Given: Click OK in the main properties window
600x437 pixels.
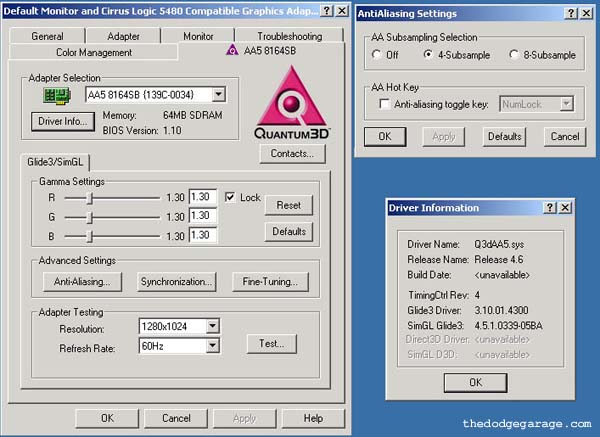Looking at the screenshot, I should 107,418.
